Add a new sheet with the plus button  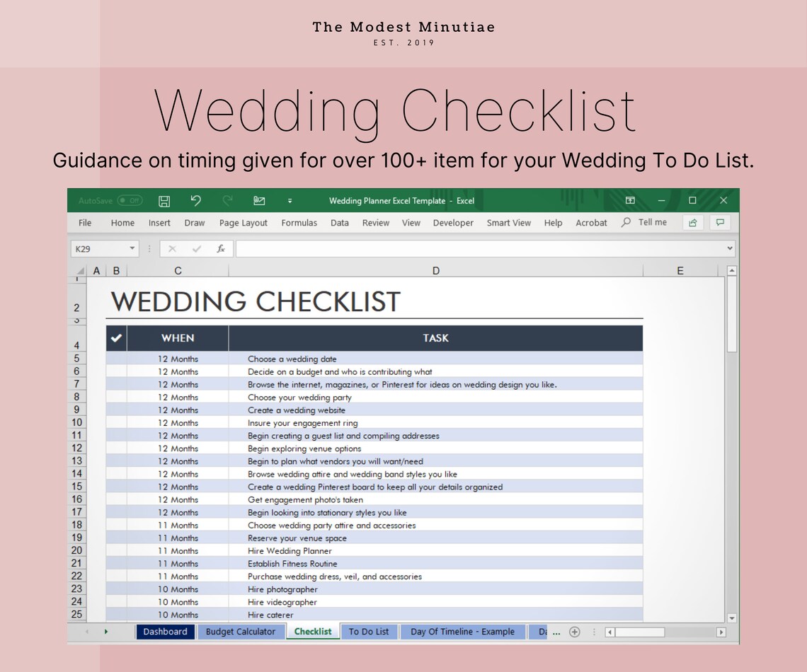(x=574, y=631)
